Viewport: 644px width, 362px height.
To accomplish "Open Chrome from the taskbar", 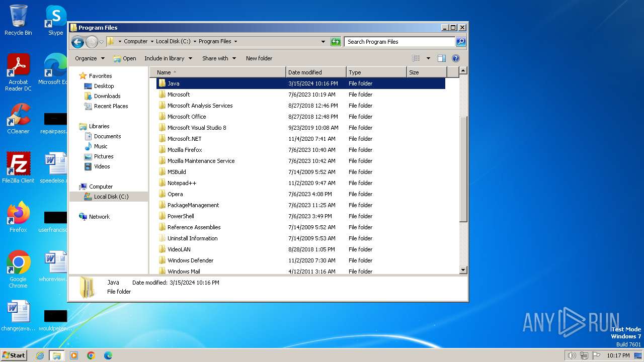I will 91,355.
